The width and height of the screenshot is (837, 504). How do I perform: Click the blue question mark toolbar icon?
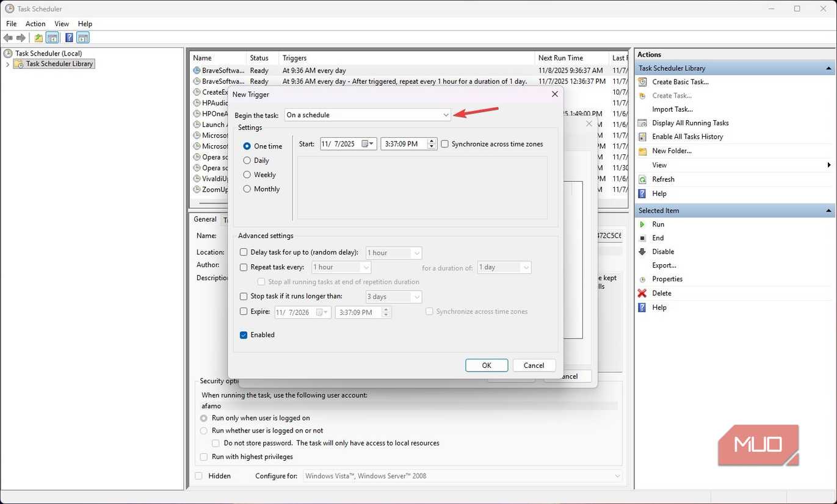click(x=69, y=38)
